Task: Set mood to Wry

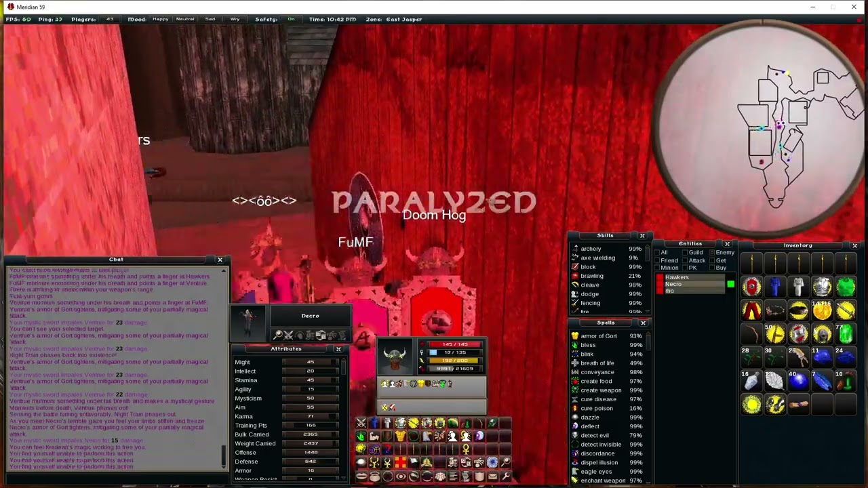Action: [235, 19]
